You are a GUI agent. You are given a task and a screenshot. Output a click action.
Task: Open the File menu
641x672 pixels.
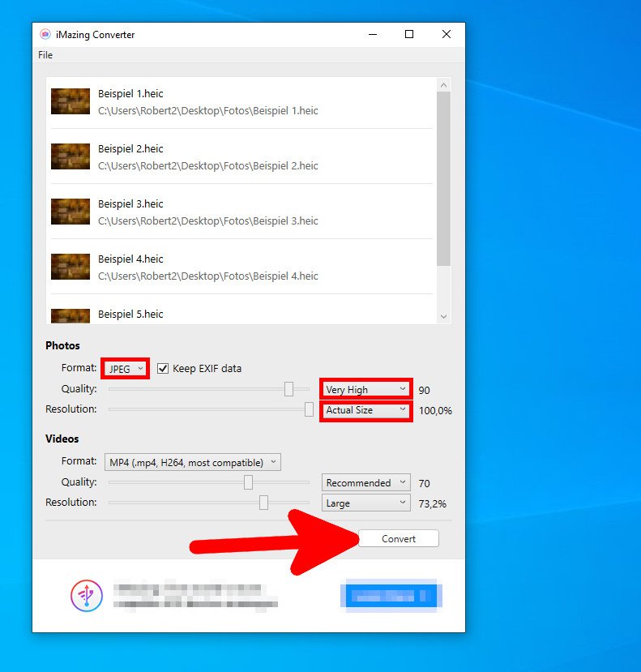pyautogui.click(x=45, y=55)
